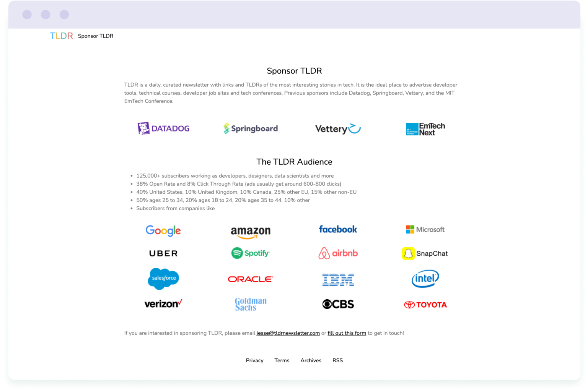Click the SnapChat logo
The height and width of the screenshot is (391, 588).
tap(425, 253)
